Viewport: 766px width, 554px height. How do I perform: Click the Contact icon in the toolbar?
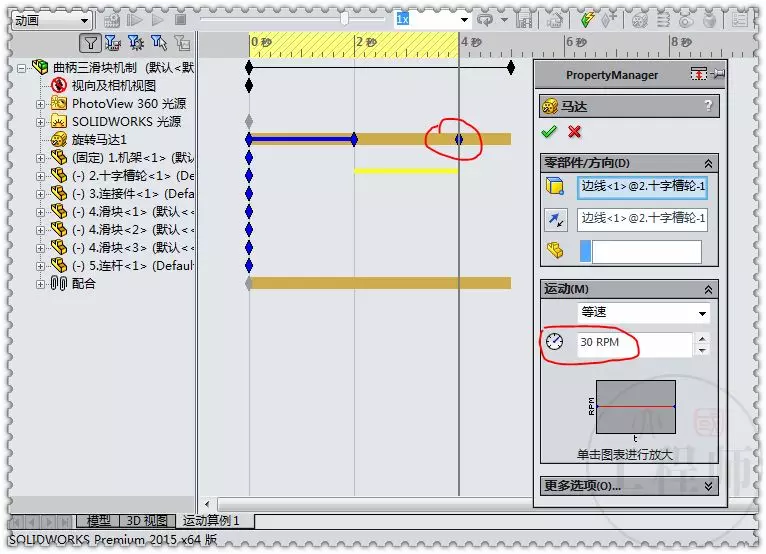[x=686, y=20]
